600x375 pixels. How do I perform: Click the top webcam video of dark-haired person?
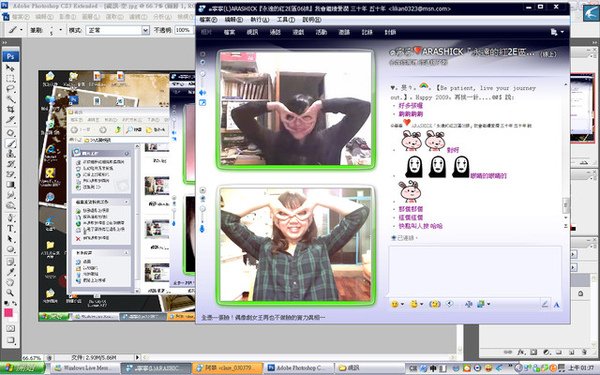tap(295, 109)
